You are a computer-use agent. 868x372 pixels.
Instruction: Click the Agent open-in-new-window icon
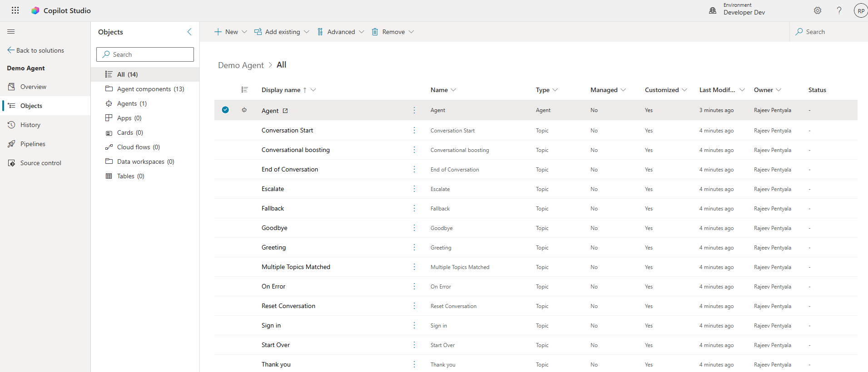point(285,111)
